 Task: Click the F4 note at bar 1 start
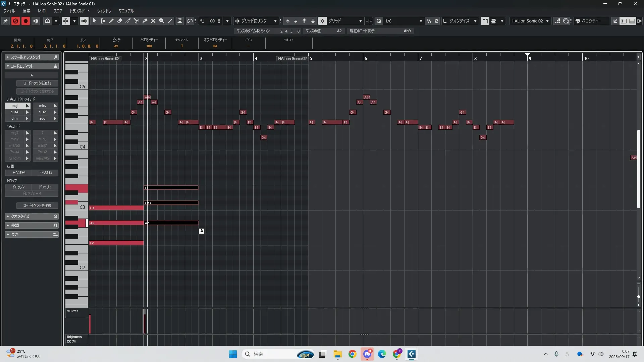pos(93,122)
